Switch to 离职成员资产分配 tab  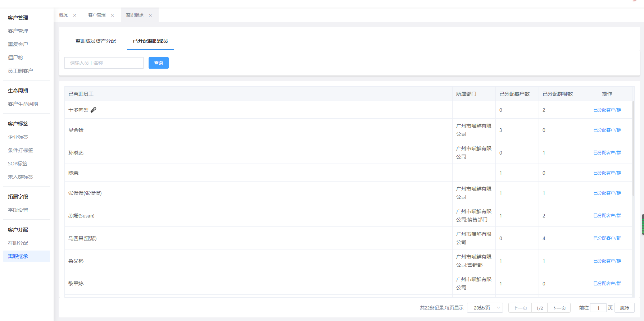(96, 41)
